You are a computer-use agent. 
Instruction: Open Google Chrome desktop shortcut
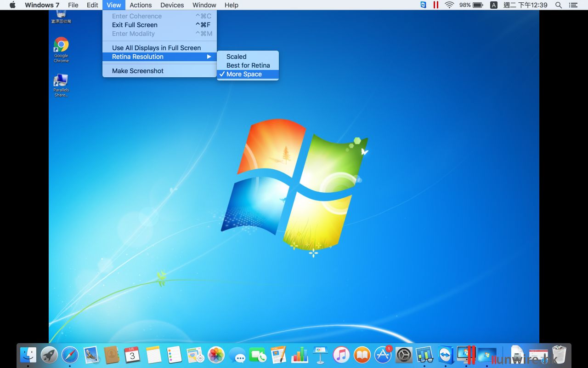[61, 46]
